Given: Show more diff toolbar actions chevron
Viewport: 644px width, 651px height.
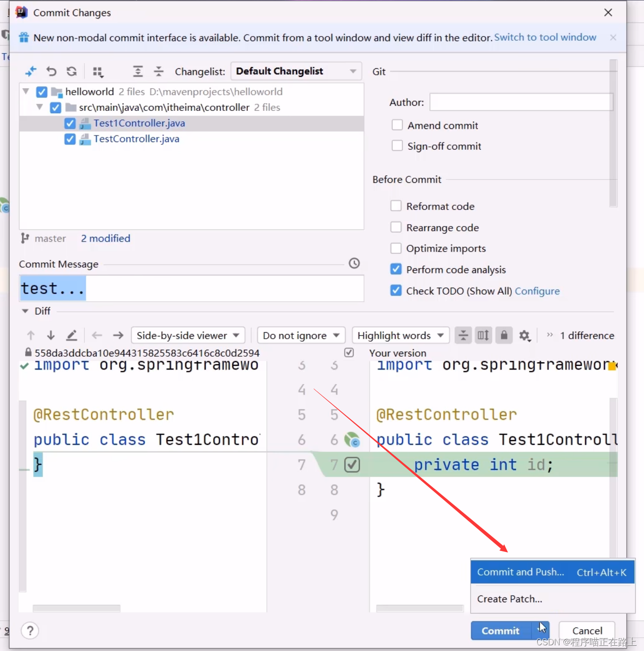Looking at the screenshot, I should pos(550,335).
